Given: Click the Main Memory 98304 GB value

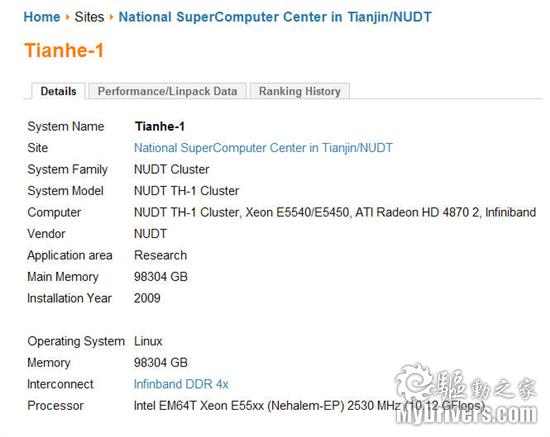Looking at the screenshot, I should [161, 277].
